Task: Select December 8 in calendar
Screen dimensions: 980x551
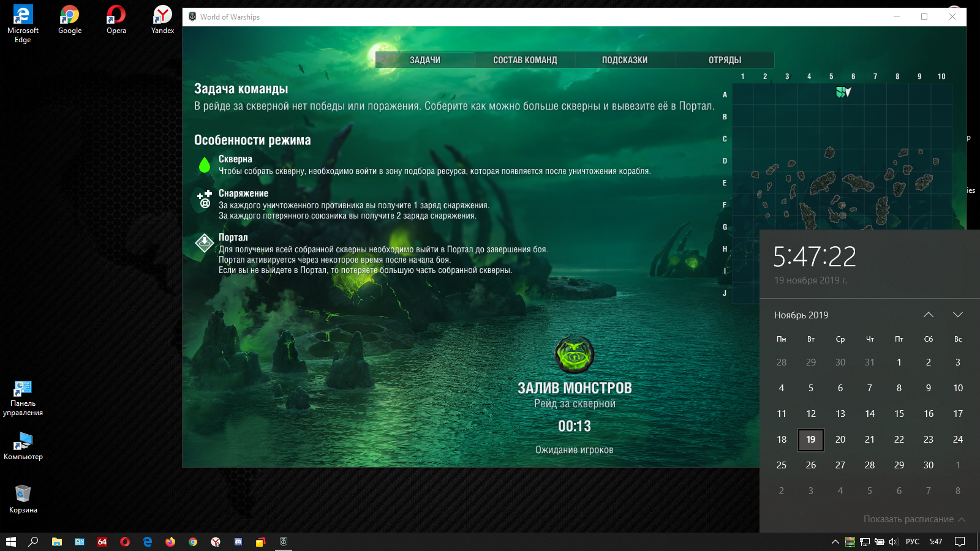Action: (958, 491)
